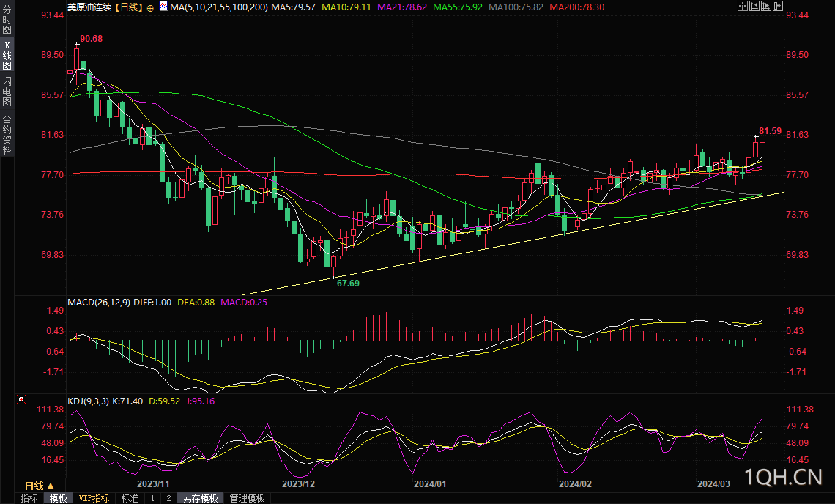The width and height of the screenshot is (835, 504).
Task: Click 另存模板 to save the template
Action: point(200,498)
